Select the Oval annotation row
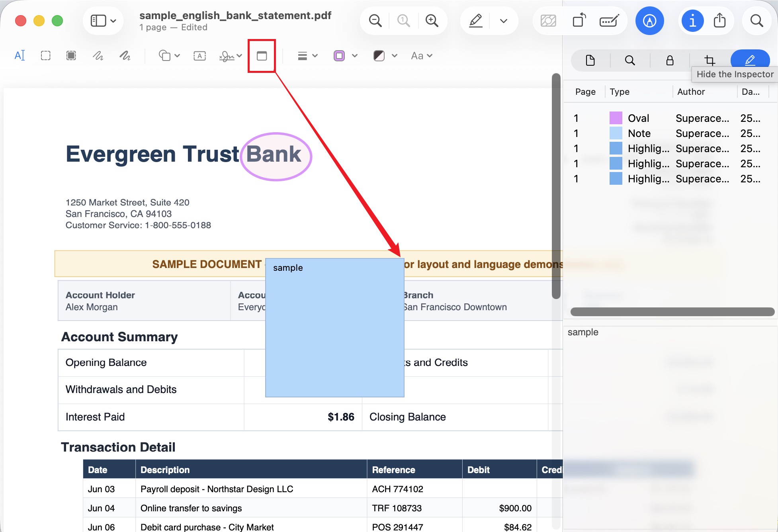The image size is (778, 532). 670,118
